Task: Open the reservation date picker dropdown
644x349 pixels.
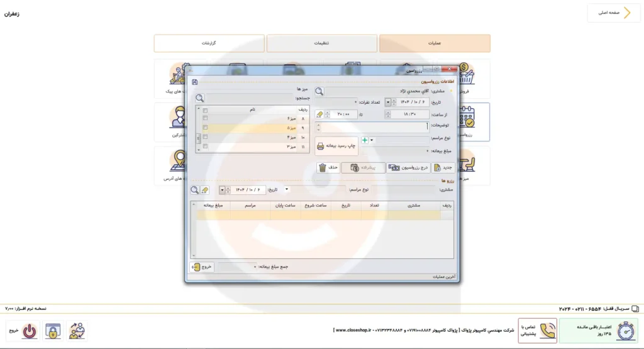Action: [388, 102]
